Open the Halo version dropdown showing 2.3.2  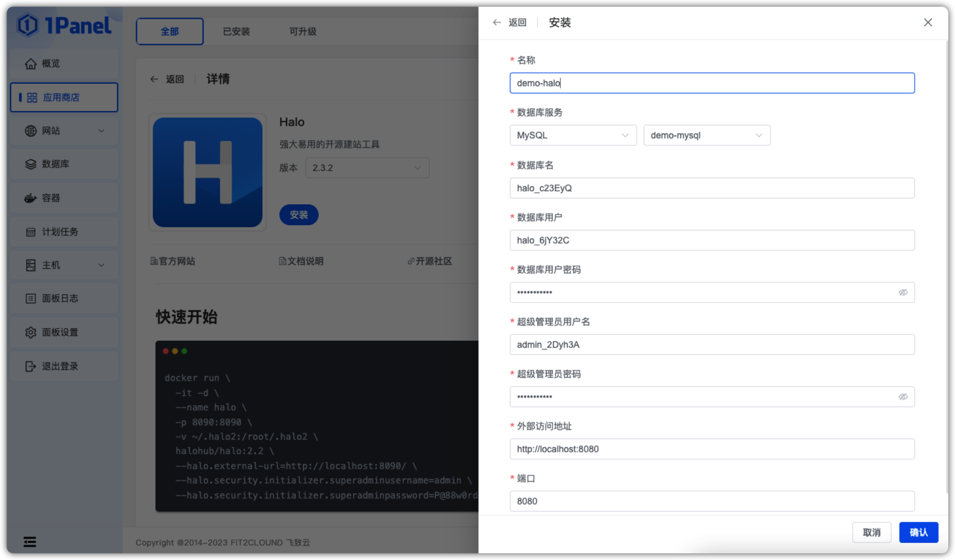click(x=367, y=168)
